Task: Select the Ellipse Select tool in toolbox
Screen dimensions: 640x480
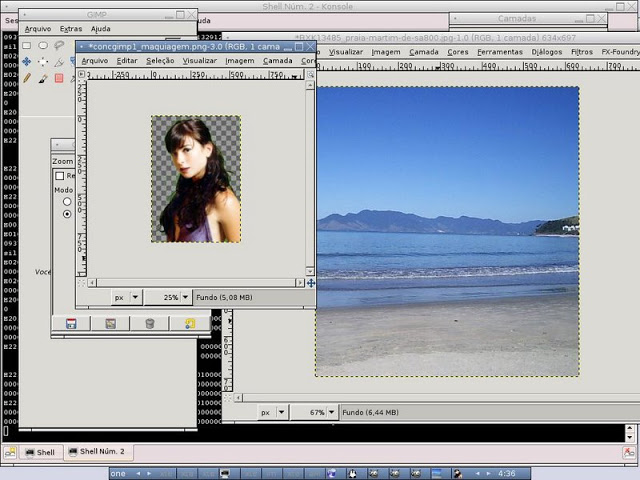Action: 43,45
